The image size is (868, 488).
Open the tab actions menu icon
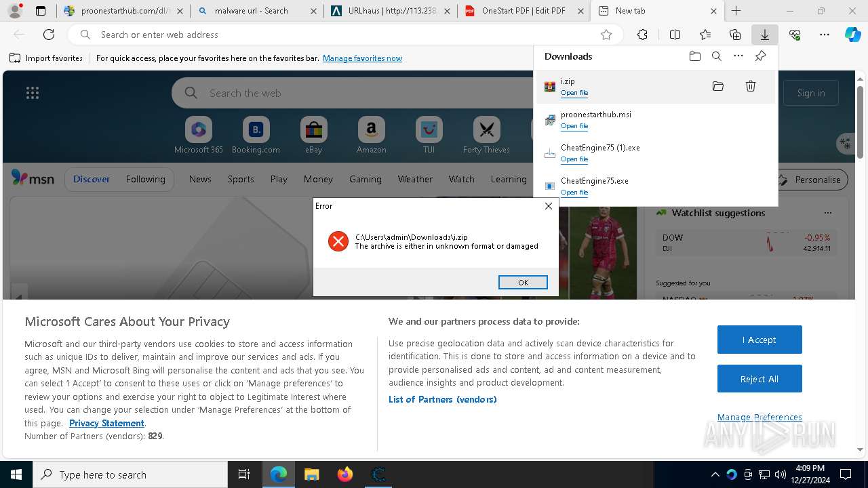(41, 11)
